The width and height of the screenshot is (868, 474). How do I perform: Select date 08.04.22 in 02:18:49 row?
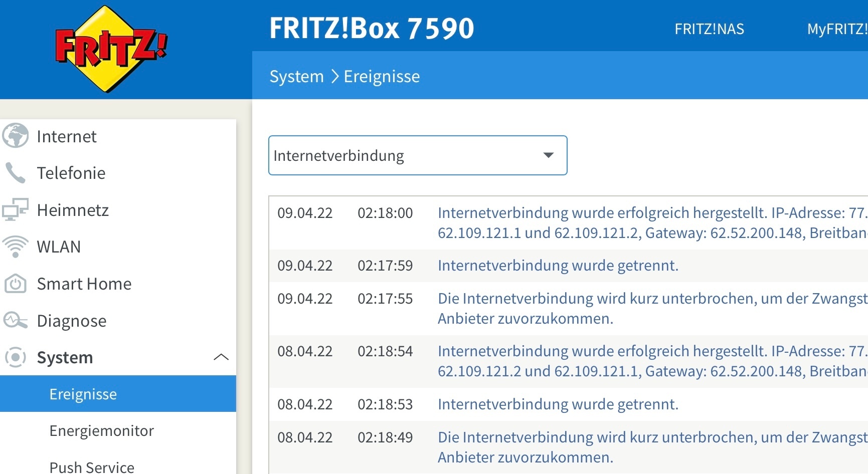tap(305, 437)
